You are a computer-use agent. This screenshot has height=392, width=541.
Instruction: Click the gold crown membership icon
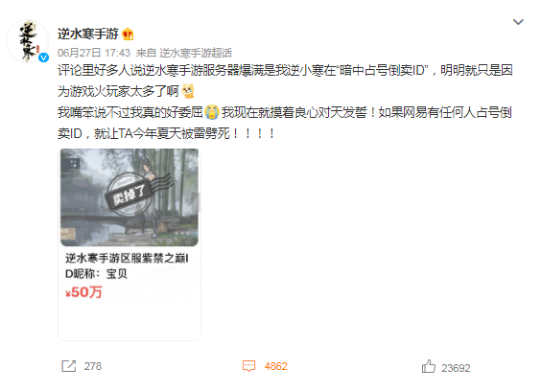click(x=128, y=34)
